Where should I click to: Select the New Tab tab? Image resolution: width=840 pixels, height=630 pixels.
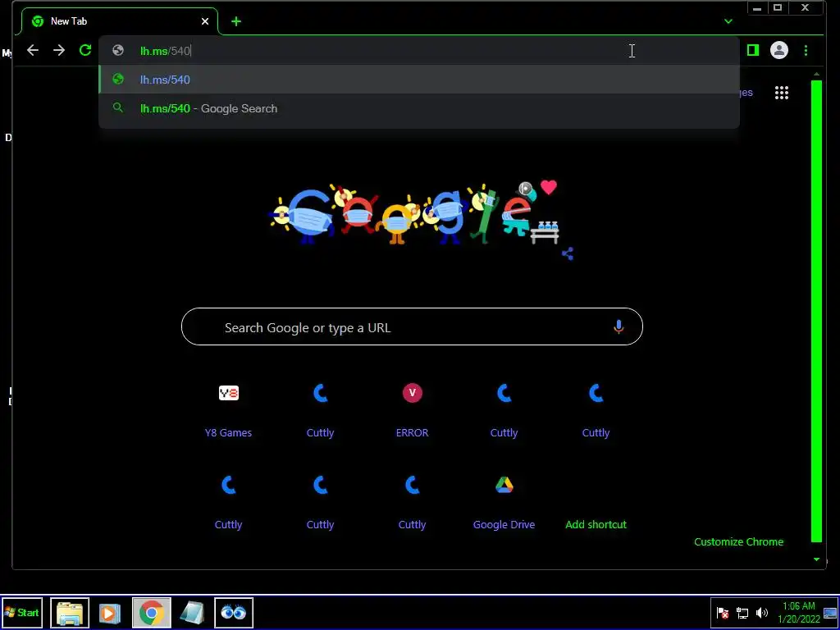click(120, 21)
